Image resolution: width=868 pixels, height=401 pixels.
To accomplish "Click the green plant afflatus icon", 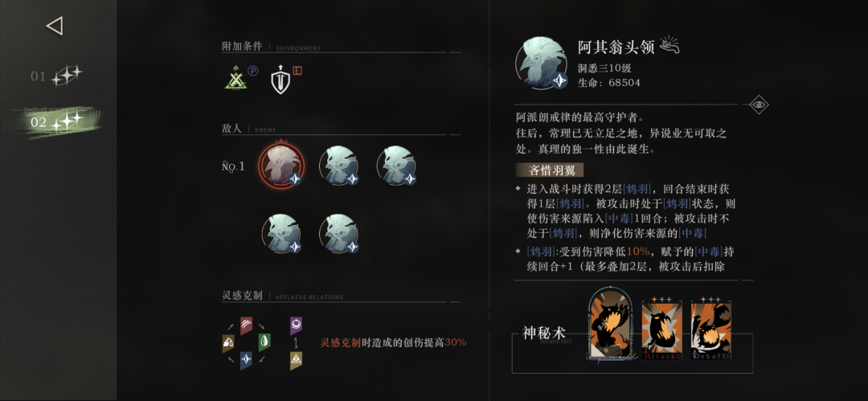I will click(264, 342).
